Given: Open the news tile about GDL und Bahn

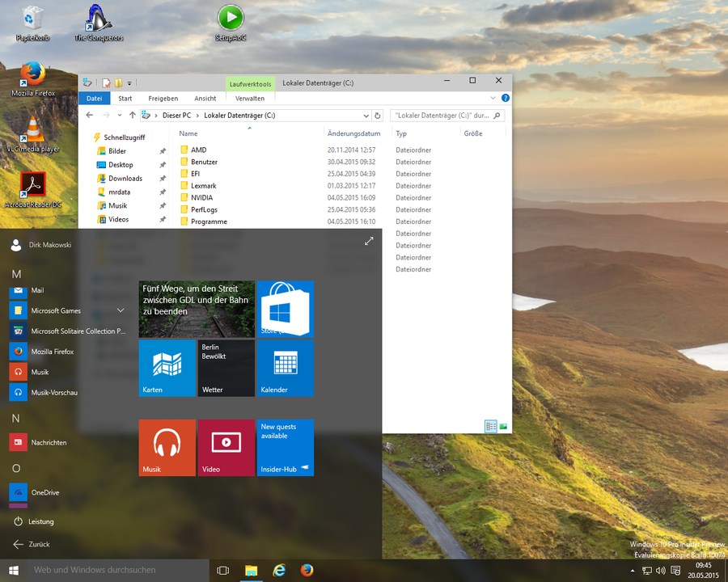Looking at the screenshot, I should (197, 309).
